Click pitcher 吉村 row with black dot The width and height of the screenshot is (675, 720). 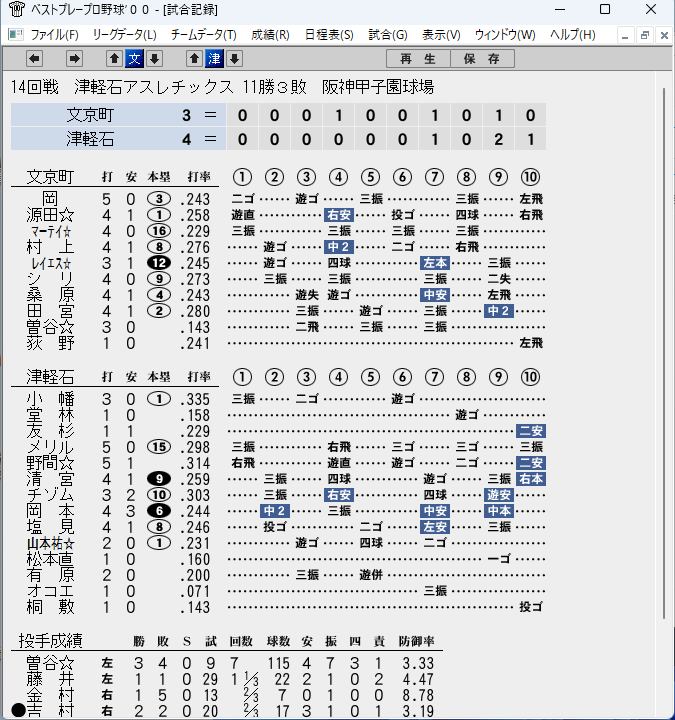(x=227, y=711)
